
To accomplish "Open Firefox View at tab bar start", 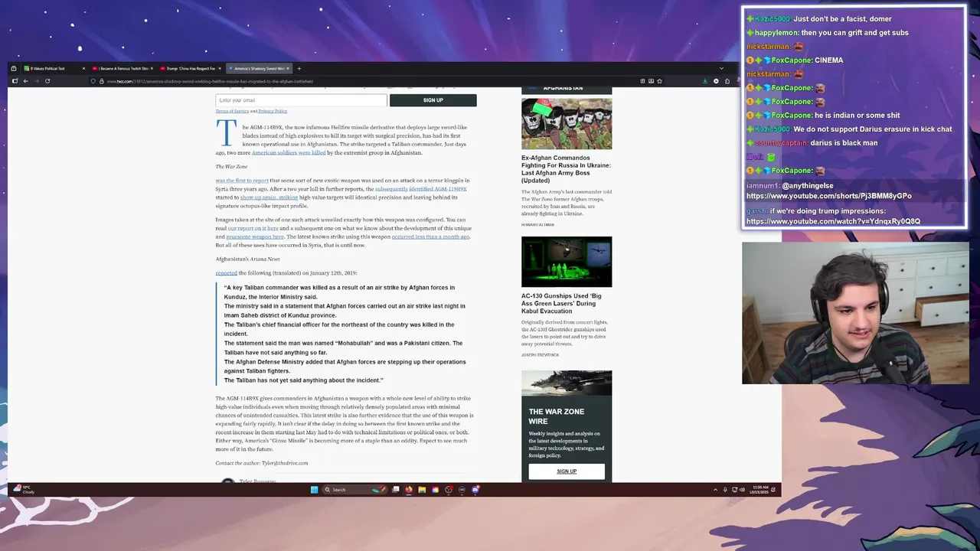I will (x=14, y=68).
